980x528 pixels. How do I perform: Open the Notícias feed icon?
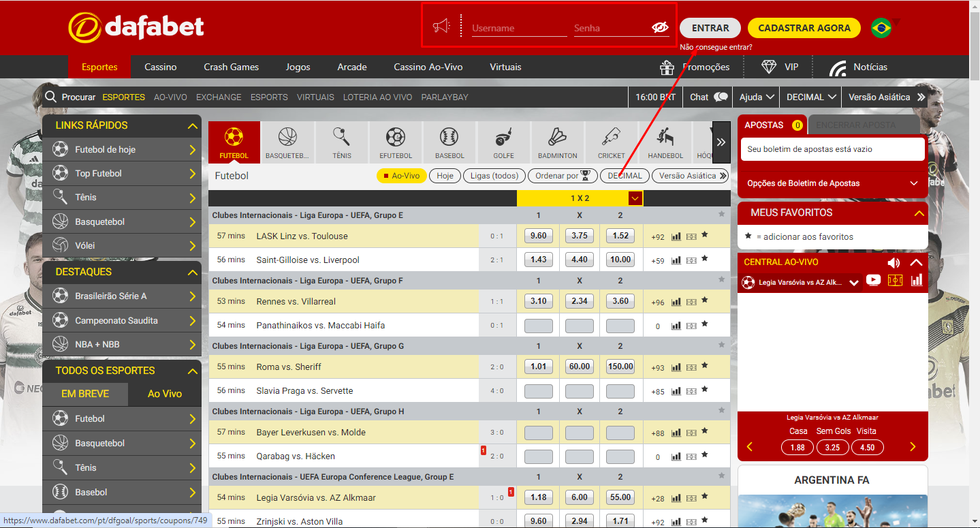pos(838,67)
